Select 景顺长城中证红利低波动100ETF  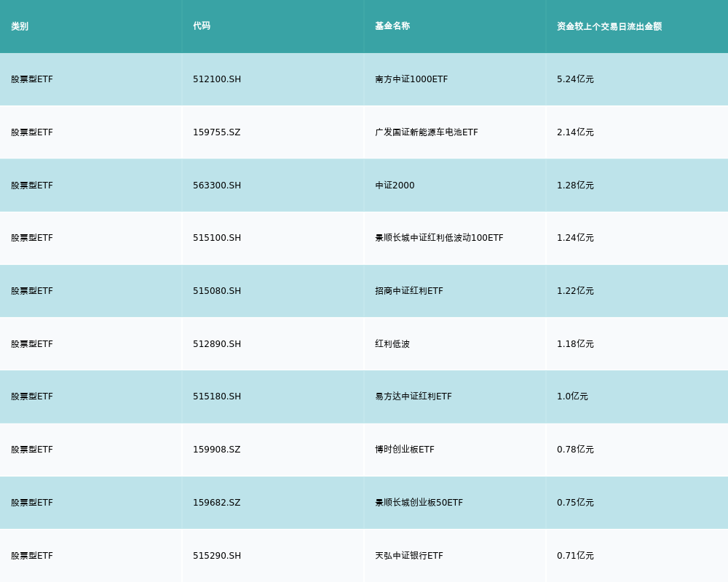439,238
